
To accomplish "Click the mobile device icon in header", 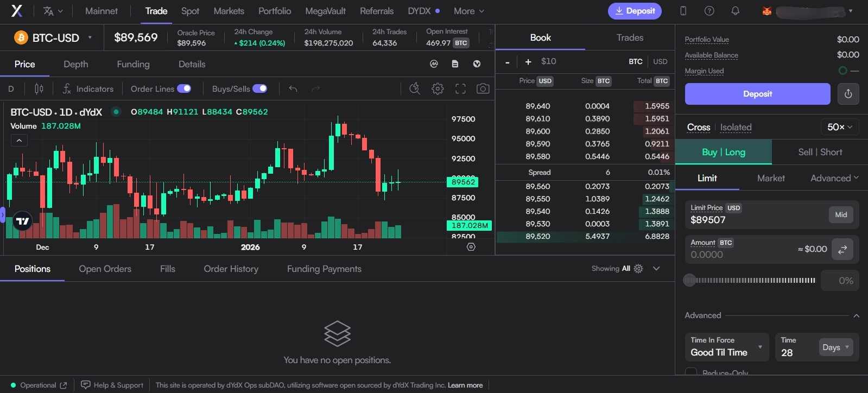I will 683,11.
